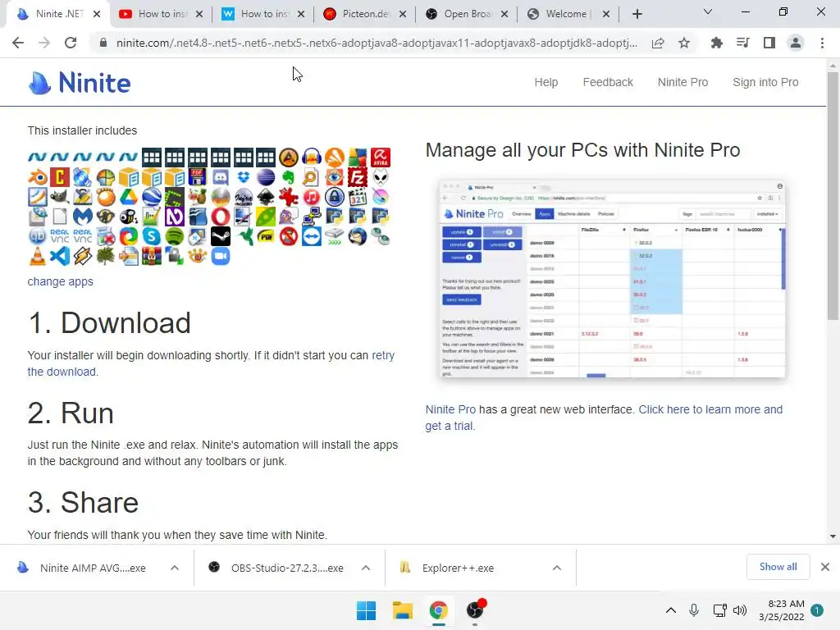840x630 pixels.
Task: Open the tab search chevron
Action: point(708,11)
